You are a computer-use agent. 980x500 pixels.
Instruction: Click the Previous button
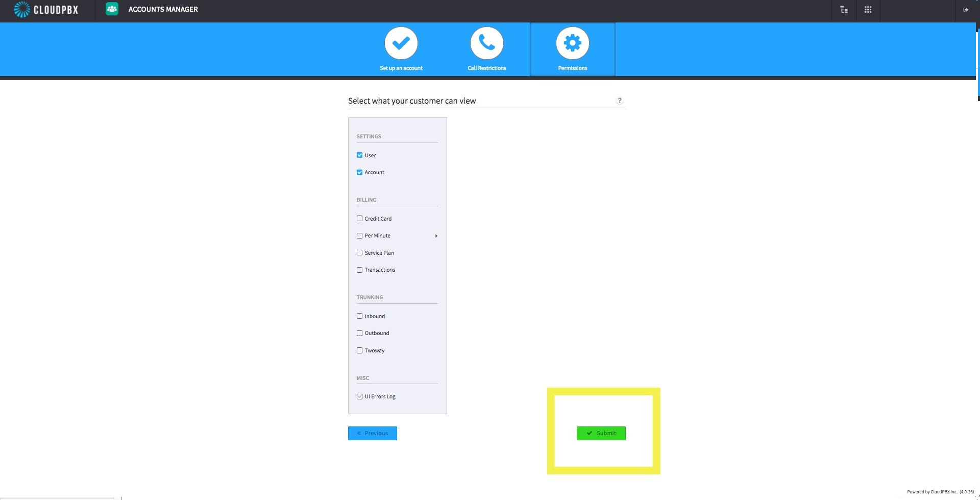[373, 433]
